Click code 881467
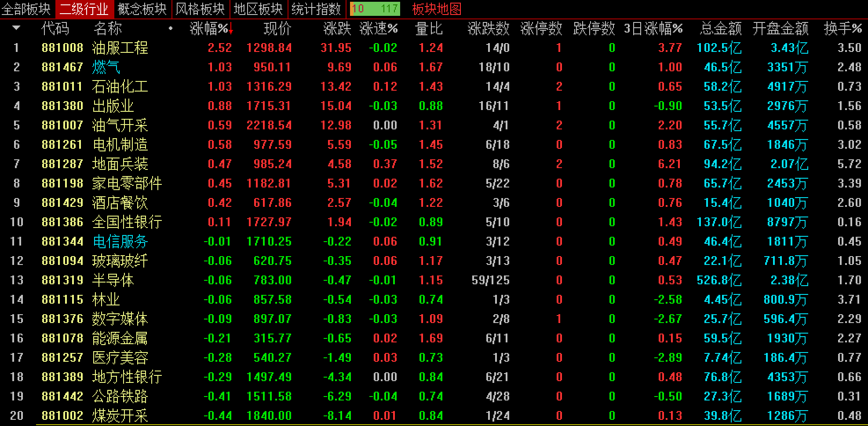The width and height of the screenshot is (868, 426). (x=62, y=67)
